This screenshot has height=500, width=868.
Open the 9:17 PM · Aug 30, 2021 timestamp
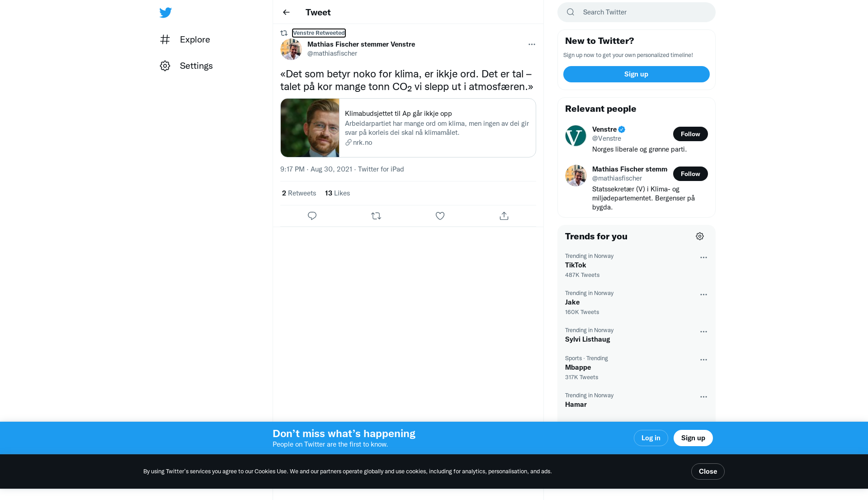coord(316,169)
